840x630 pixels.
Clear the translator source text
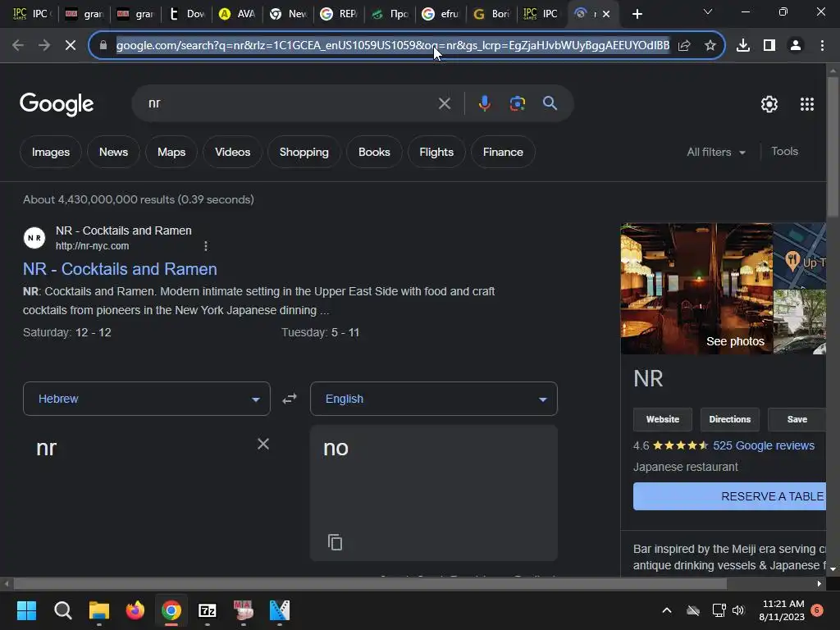[x=263, y=444]
